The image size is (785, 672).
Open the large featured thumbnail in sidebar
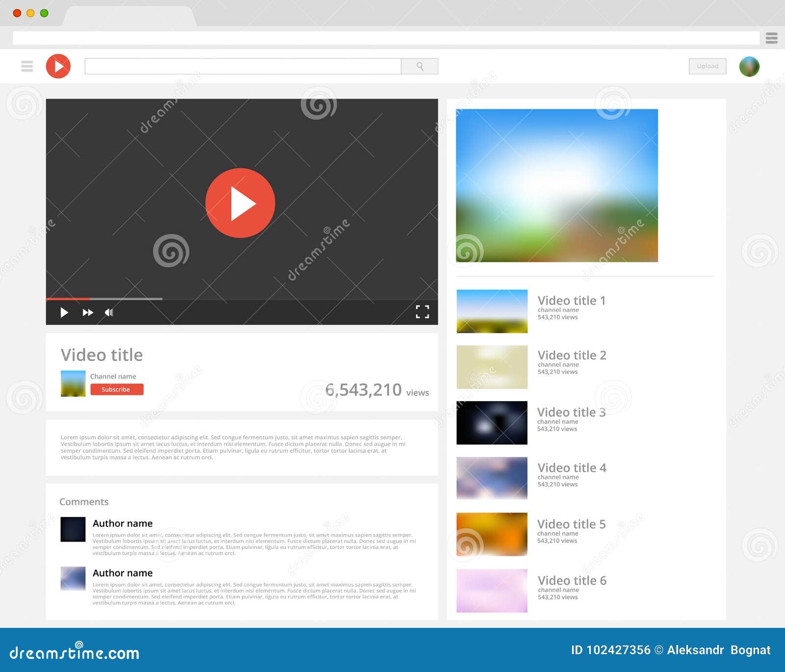click(x=557, y=185)
